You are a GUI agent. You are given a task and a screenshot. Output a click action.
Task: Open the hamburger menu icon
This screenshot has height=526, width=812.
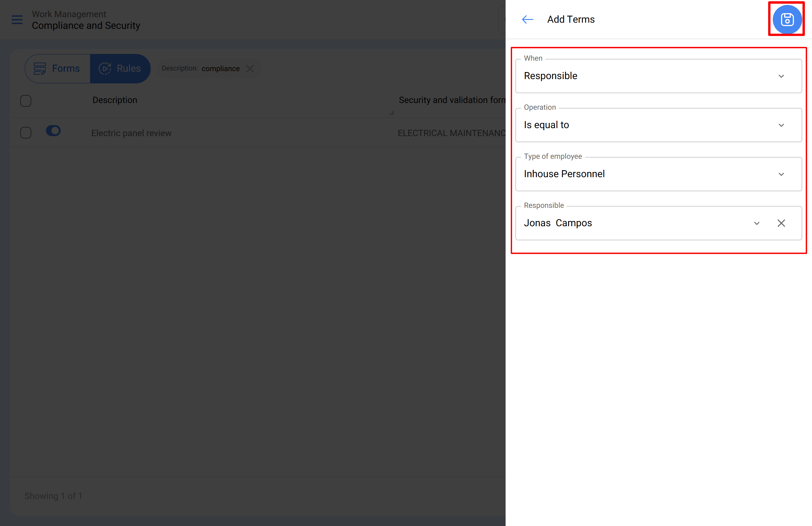[17, 20]
